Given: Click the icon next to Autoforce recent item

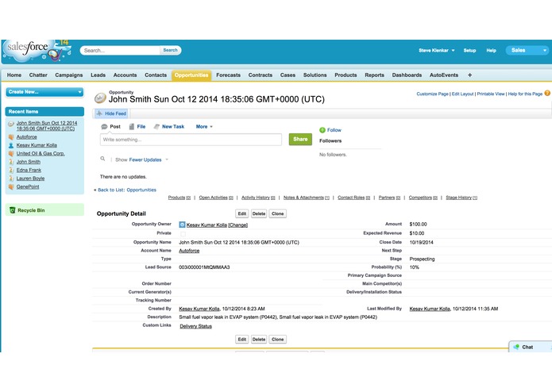Looking at the screenshot, I should tap(11, 136).
